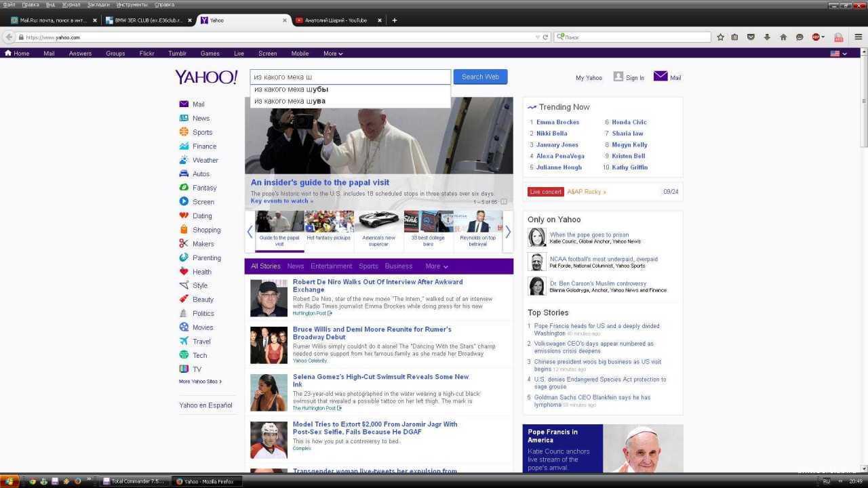Select the Entertainment stories tab
The width and height of the screenshot is (868, 488).
[331, 266]
